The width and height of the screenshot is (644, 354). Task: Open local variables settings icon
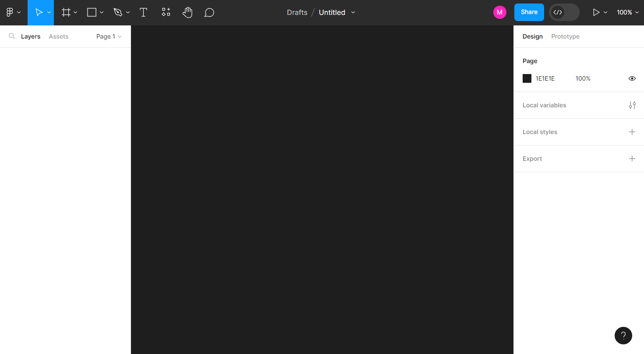[x=632, y=105]
